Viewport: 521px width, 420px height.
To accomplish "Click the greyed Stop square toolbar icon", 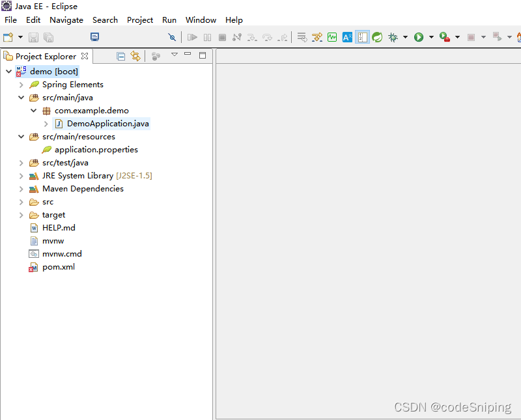I will [x=471, y=37].
